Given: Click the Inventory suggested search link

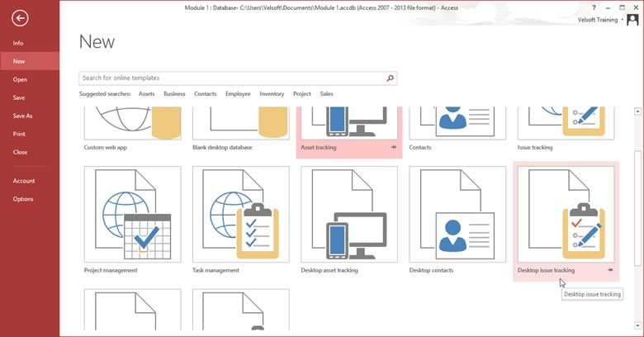Looking at the screenshot, I should click(272, 94).
